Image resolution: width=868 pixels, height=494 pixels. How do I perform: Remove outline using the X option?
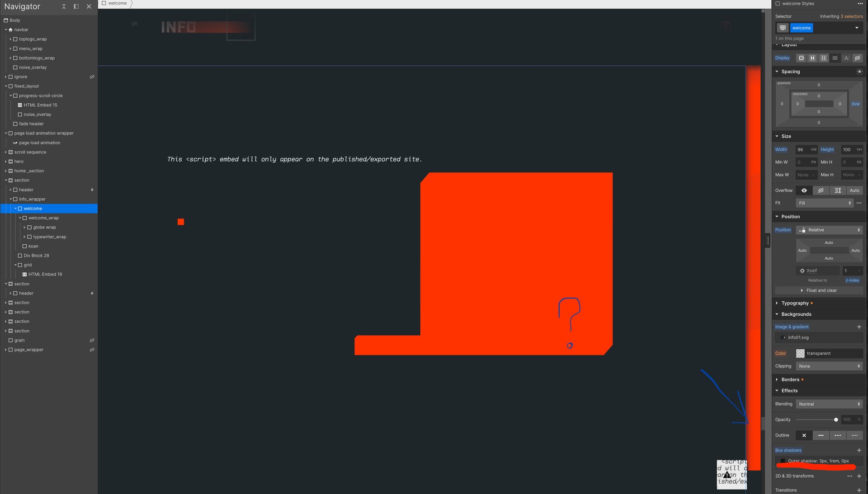804,435
